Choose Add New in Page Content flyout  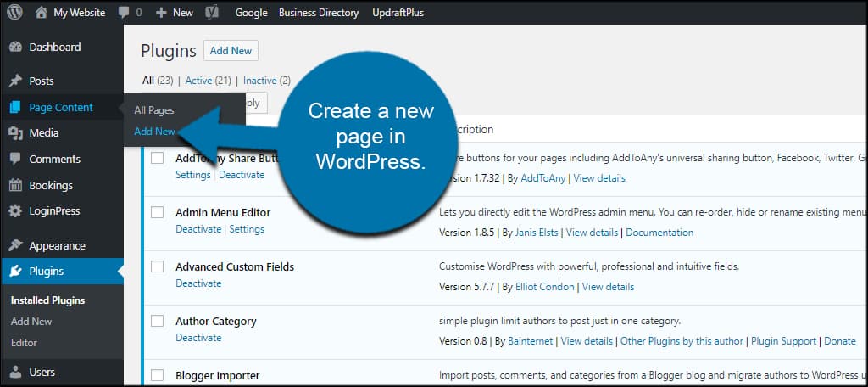pyautogui.click(x=154, y=132)
